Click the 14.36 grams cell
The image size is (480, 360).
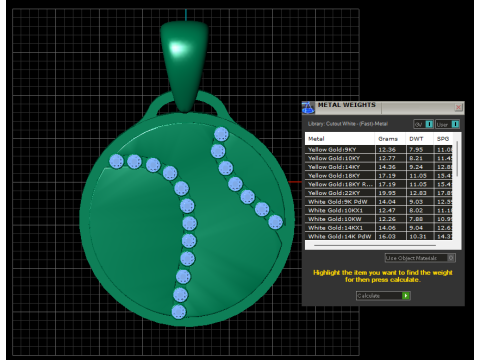point(391,167)
